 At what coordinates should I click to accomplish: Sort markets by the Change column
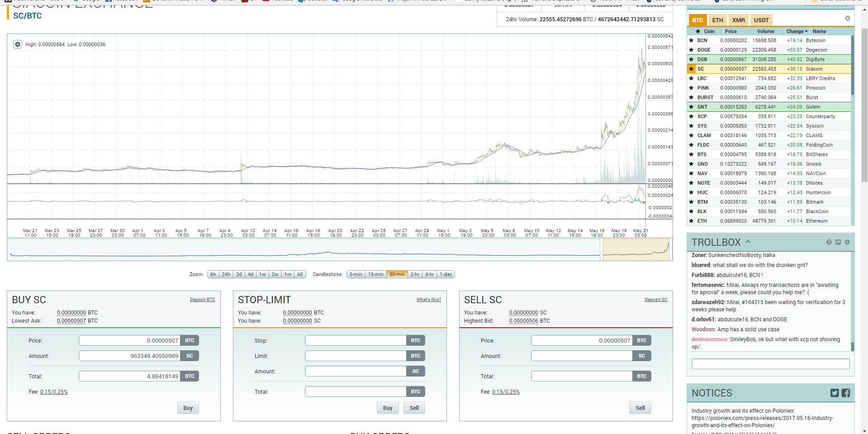797,31
